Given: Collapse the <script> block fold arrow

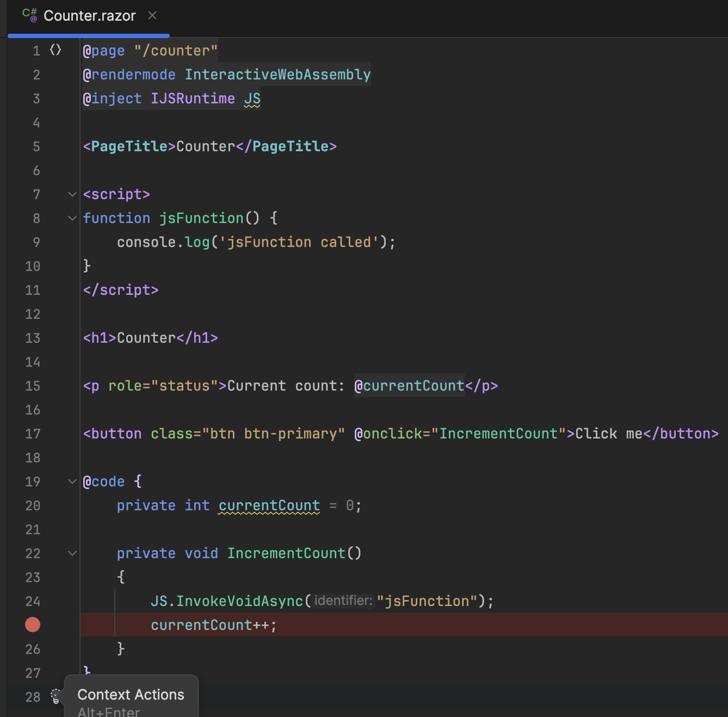Looking at the screenshot, I should tap(72, 194).
